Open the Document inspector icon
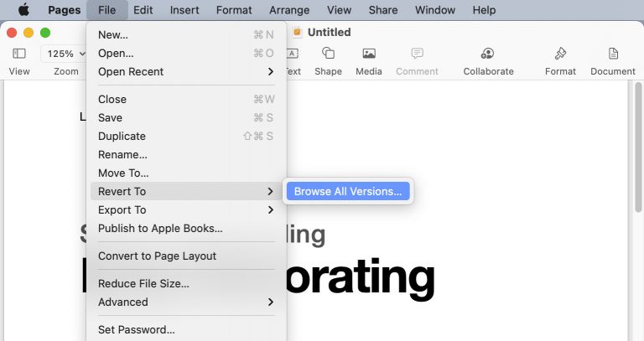This screenshot has height=341, width=644. point(613,54)
